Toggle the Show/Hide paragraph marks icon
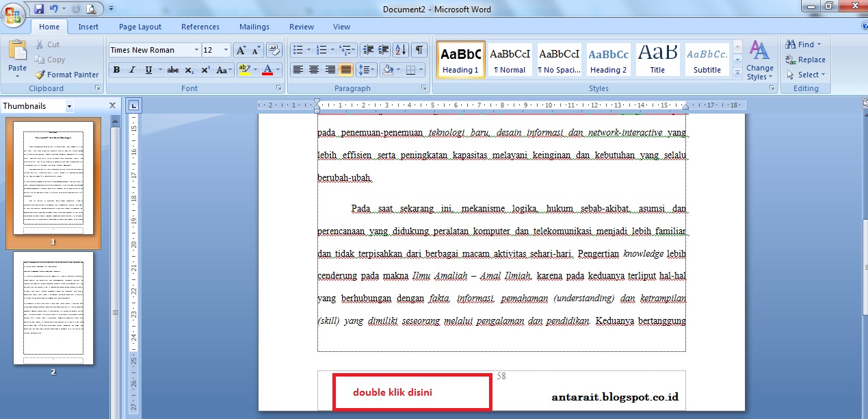The image size is (868, 419). (418, 49)
